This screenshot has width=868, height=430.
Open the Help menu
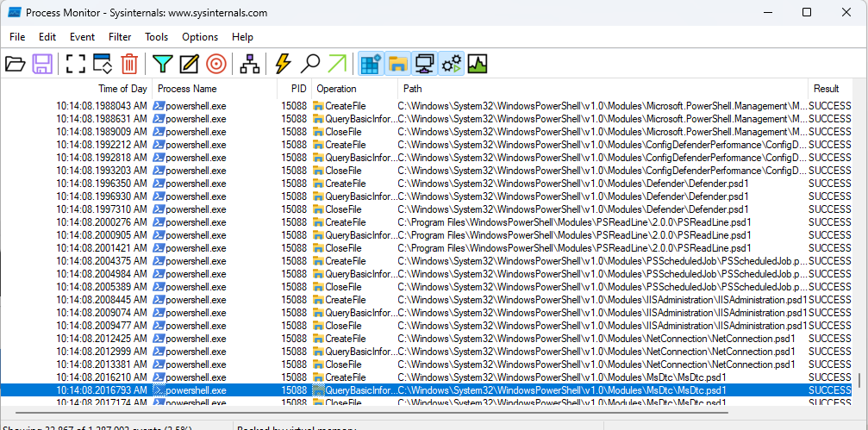(x=242, y=37)
